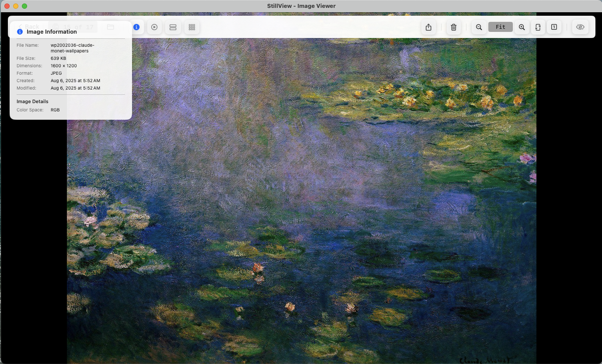
Task: Click the Image Information panel heading
Action: click(x=52, y=32)
